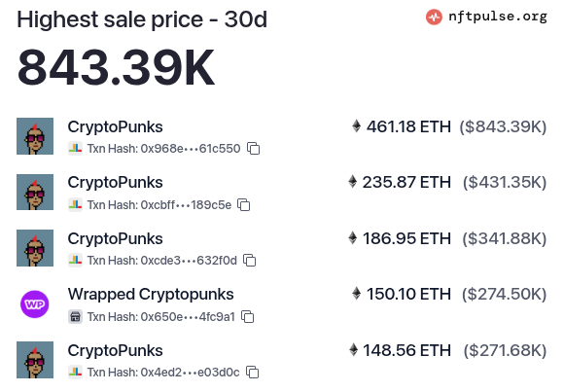Open Txn Hash 0x4ed2···e03d0c link
This screenshot has width=564, height=392.
pyautogui.click(x=163, y=373)
